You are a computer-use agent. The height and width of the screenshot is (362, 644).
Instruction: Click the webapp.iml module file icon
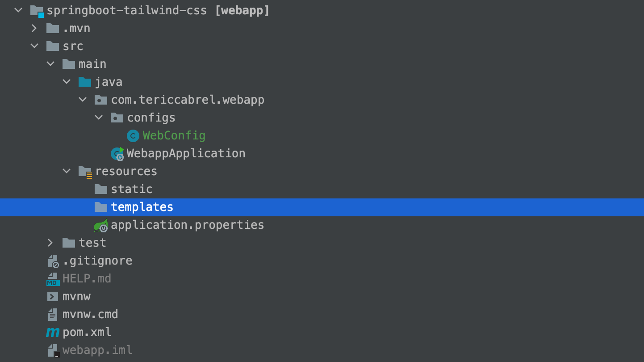tap(52, 350)
